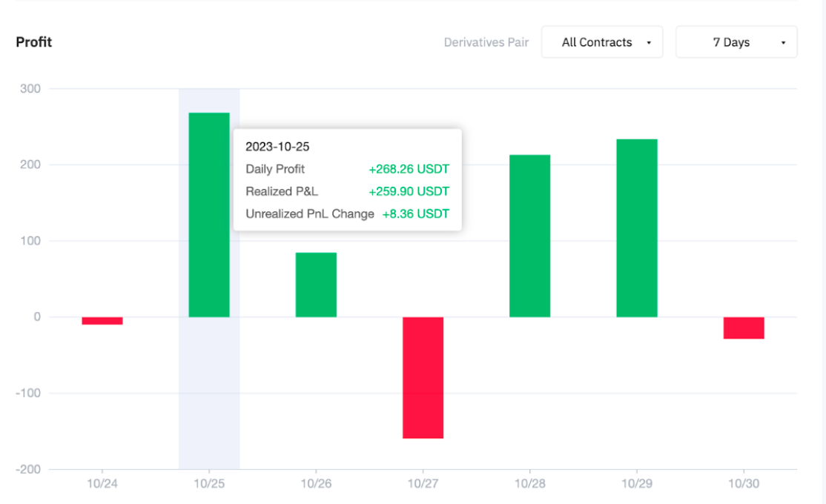
Task: Click the 300 y-axis label
Action: [30, 89]
